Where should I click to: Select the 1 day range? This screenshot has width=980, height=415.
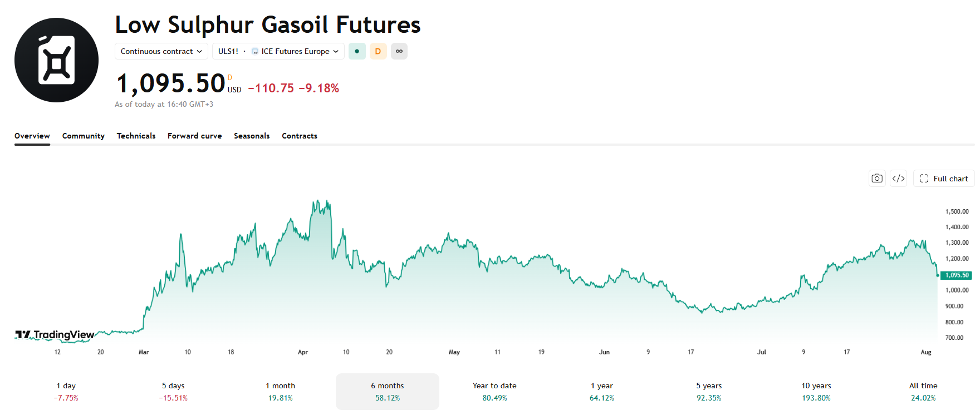coord(66,392)
